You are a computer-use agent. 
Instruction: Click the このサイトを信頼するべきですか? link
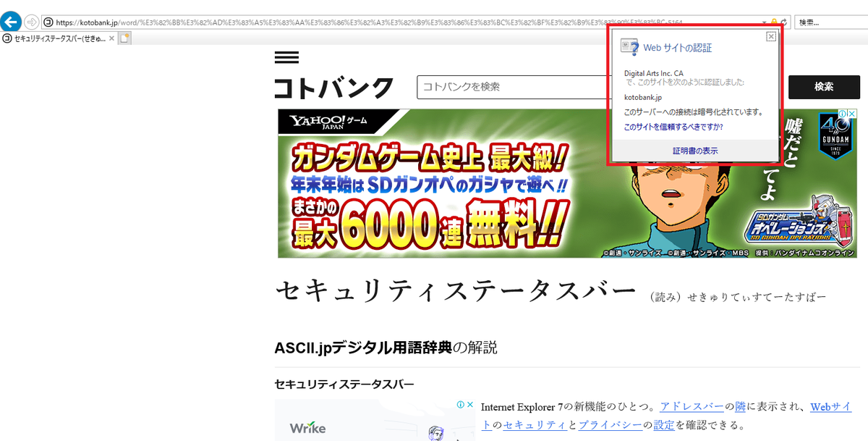click(x=673, y=127)
